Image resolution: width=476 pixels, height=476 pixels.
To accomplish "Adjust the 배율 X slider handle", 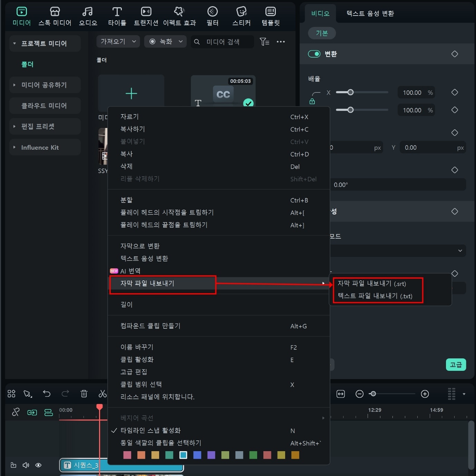I will pos(350,92).
